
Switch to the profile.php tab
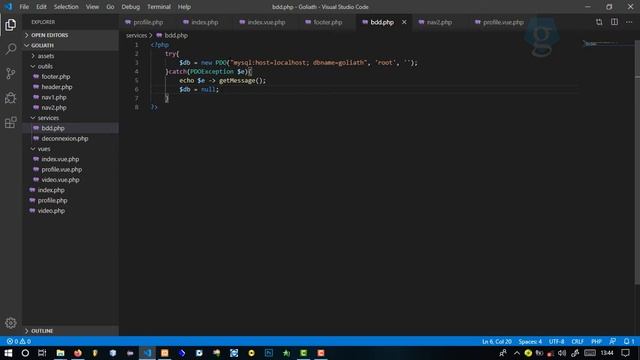coord(148,22)
